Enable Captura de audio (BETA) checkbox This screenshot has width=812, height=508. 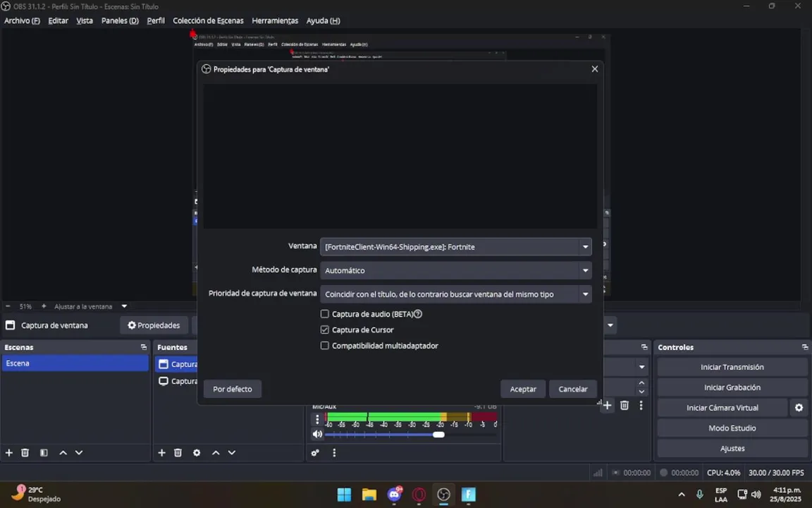point(325,314)
